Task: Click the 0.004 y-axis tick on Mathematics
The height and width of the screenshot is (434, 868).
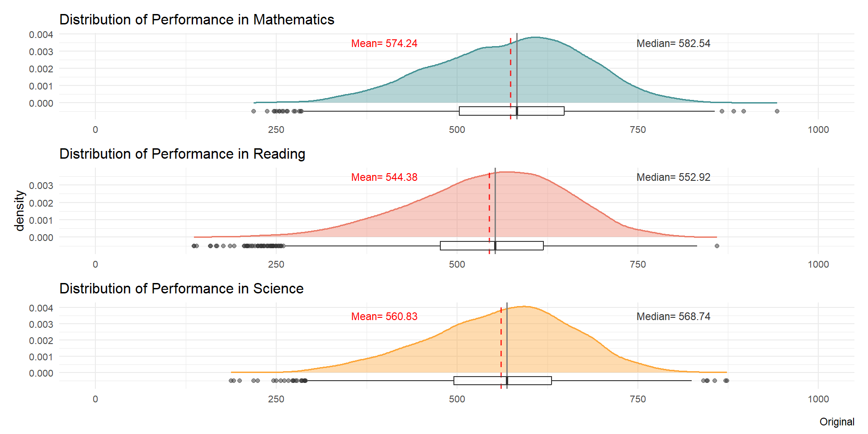Action: tap(41, 35)
